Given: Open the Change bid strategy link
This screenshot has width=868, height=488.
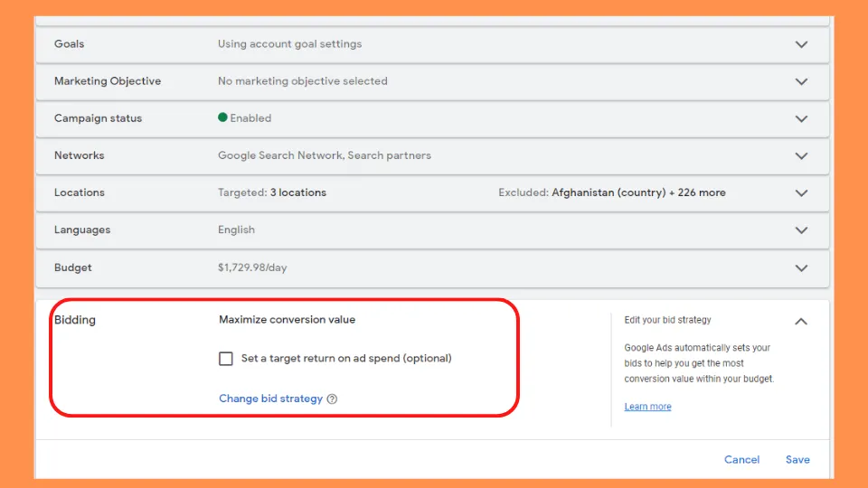Looking at the screenshot, I should pos(270,399).
